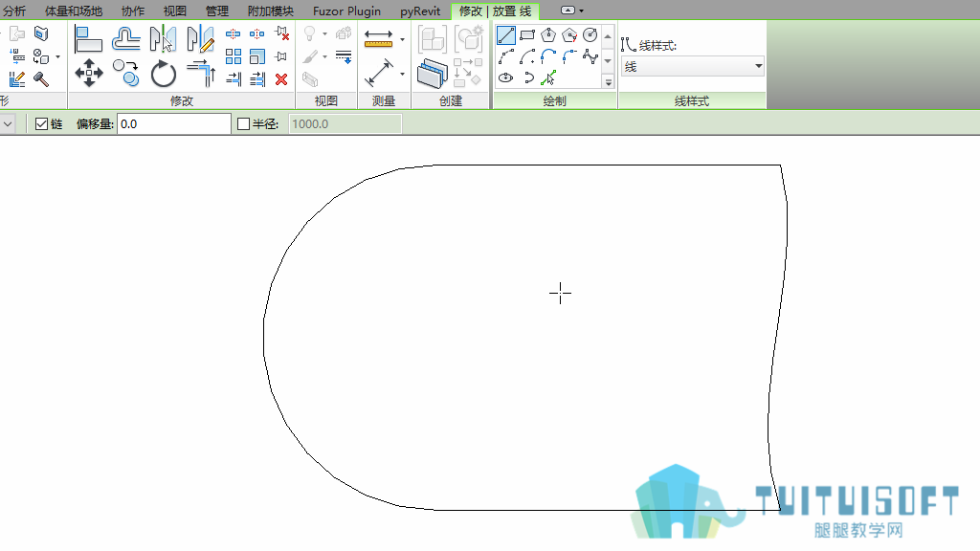Open the 线样式 line style dropdown
The image size is (980, 551).
click(693, 66)
